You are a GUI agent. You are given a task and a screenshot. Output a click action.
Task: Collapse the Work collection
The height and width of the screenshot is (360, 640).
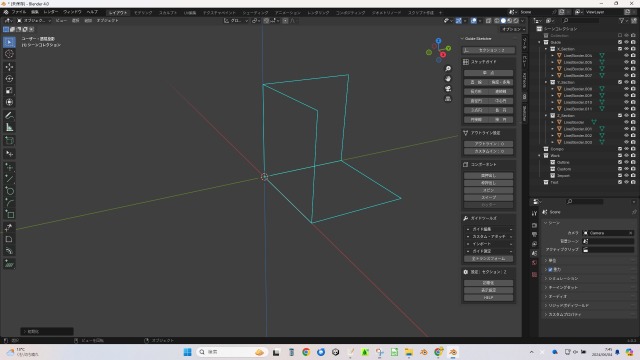[540, 156]
